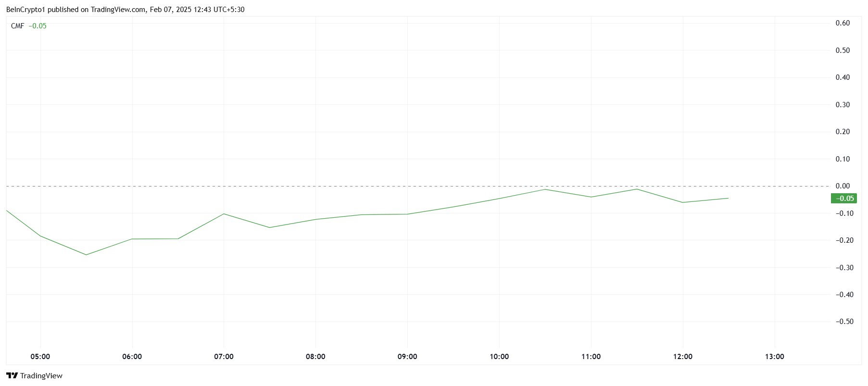Click the 0.30 value on price scale

pyautogui.click(x=843, y=105)
